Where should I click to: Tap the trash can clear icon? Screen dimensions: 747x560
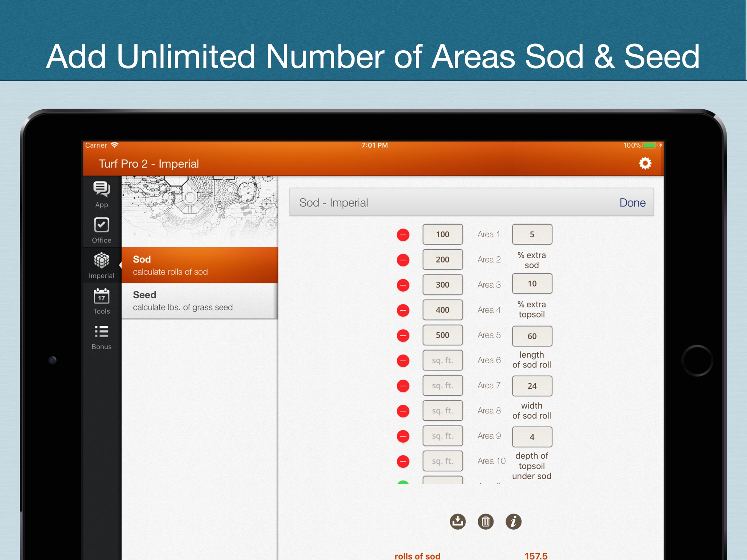tap(485, 521)
